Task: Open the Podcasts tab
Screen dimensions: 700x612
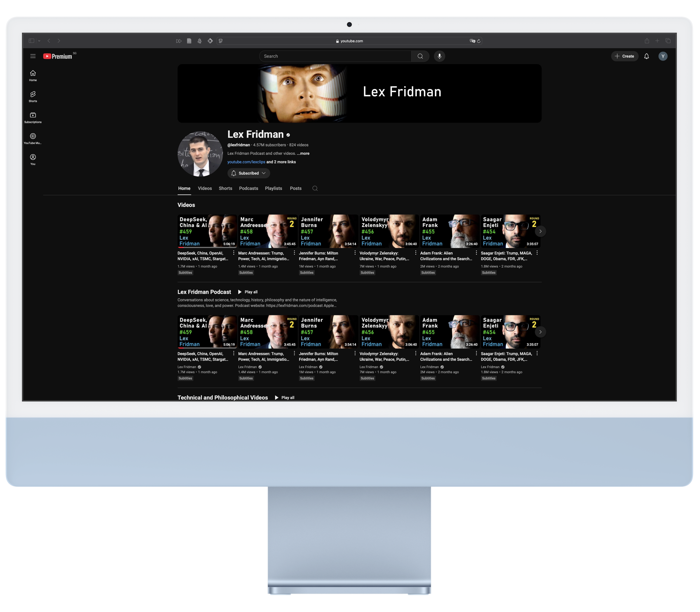Action: point(249,188)
